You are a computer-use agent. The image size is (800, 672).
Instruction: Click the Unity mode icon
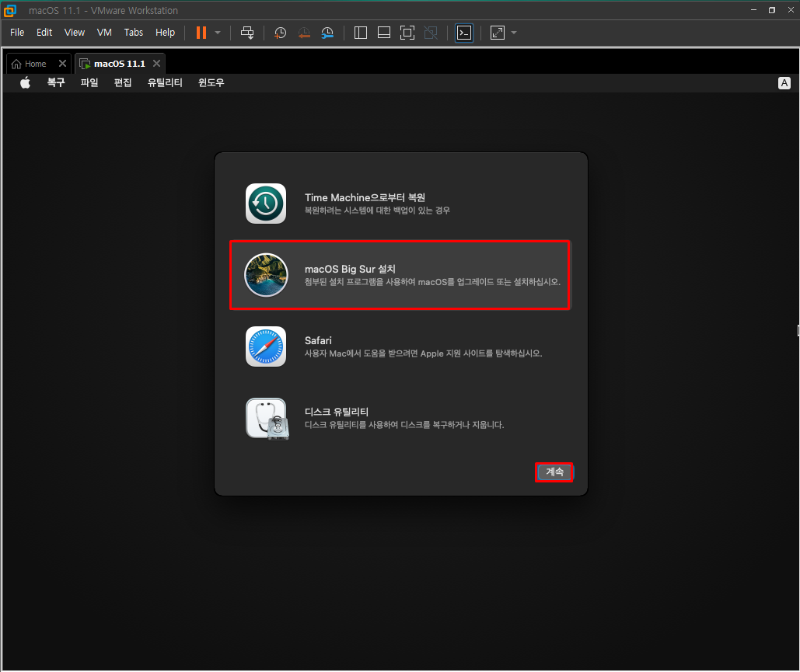[431, 33]
